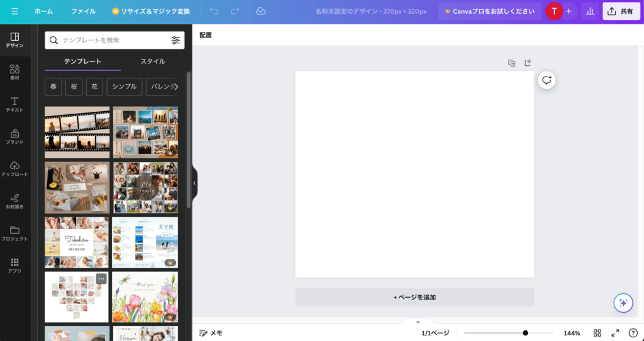This screenshot has height=341, width=644.
Task: Choose the 女子旅 travel template
Action: (145, 242)
